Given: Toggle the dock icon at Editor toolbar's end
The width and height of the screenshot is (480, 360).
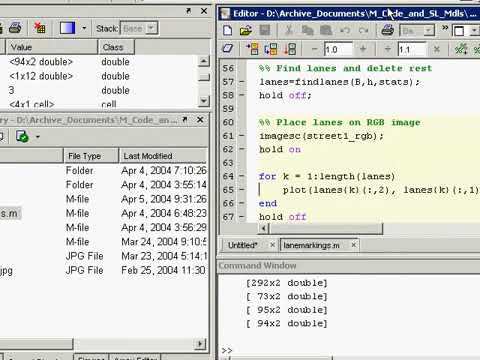Looking at the screenshot, I should (459, 31).
